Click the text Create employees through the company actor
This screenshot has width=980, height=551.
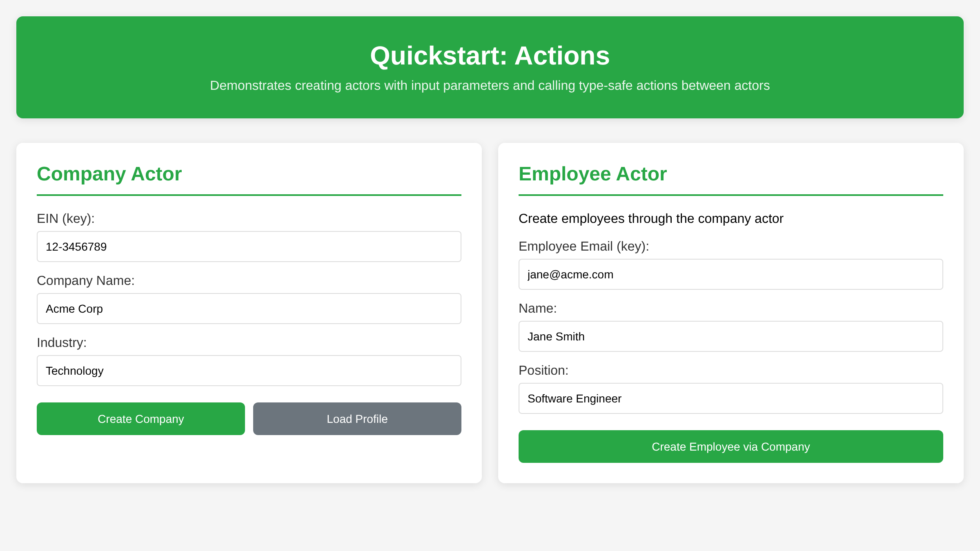coord(651,218)
